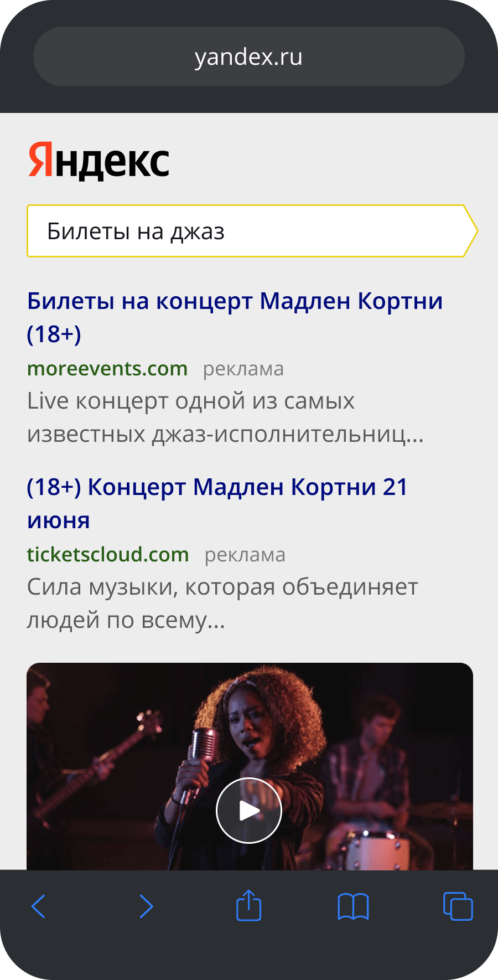Click the yellow search arrow button

click(470, 231)
